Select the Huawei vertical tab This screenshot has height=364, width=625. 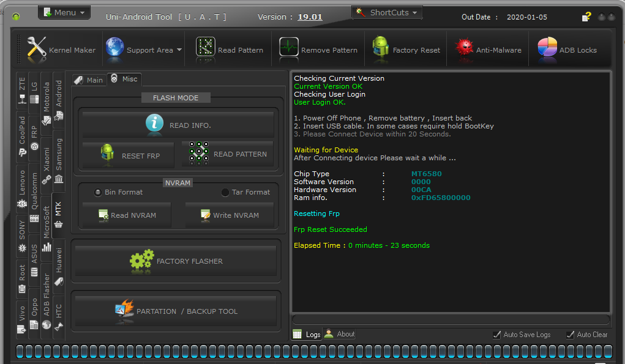pos(59,267)
